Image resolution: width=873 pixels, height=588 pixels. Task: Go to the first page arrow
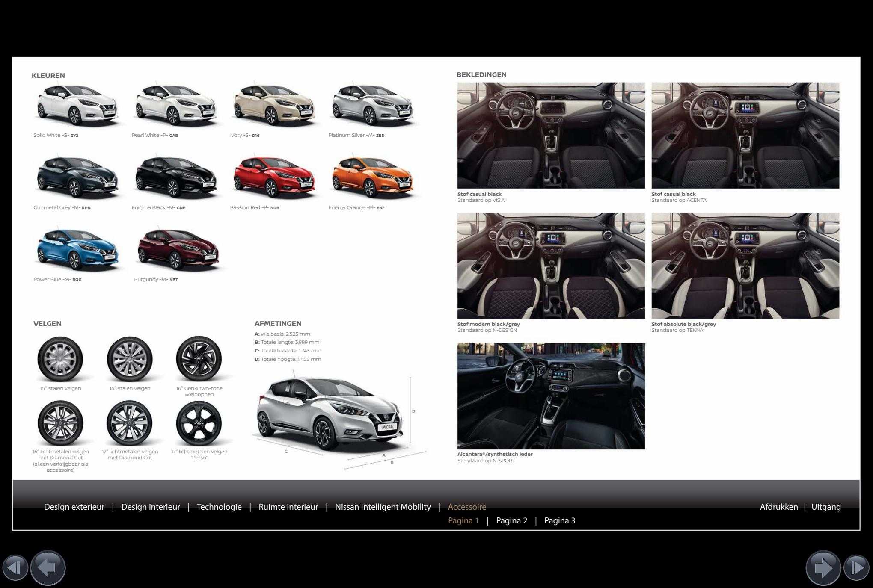point(15,568)
